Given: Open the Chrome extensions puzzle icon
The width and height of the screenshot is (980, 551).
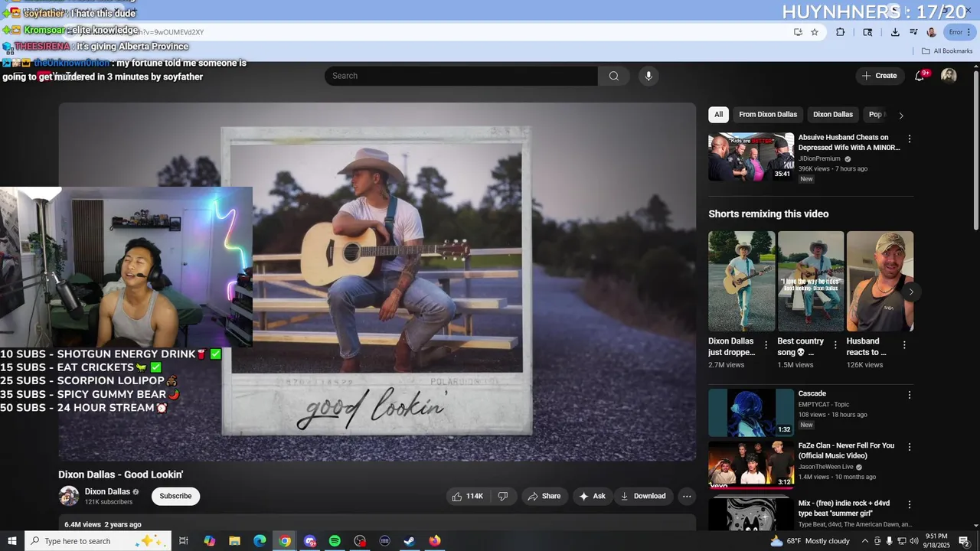Looking at the screenshot, I should pos(841,32).
